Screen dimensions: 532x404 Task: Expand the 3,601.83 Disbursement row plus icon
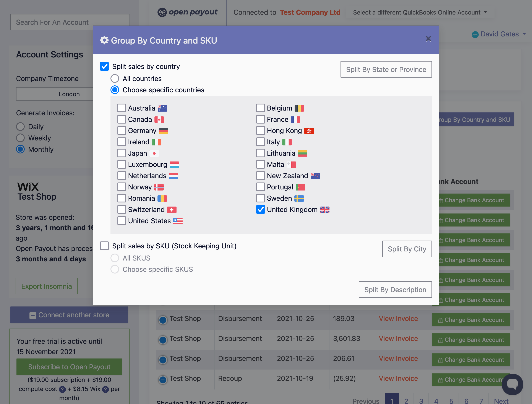coord(163,340)
